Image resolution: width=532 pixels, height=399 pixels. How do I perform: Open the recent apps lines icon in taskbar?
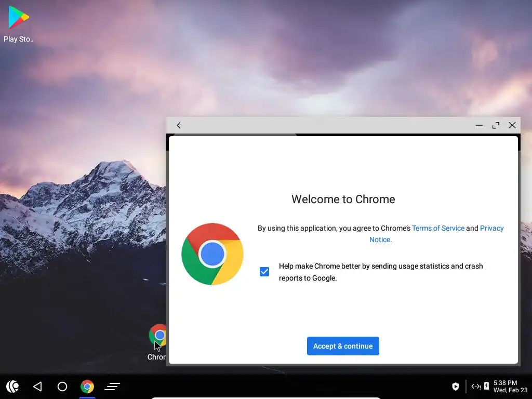[x=112, y=387]
